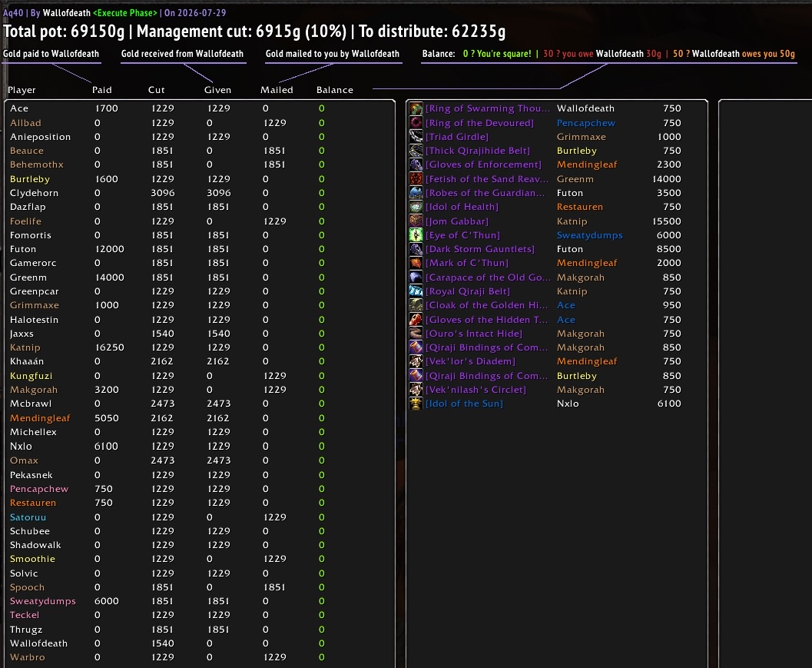Viewport: 812px width, 668px height.
Task: Select the Nxlo player row
Action: 200,446
